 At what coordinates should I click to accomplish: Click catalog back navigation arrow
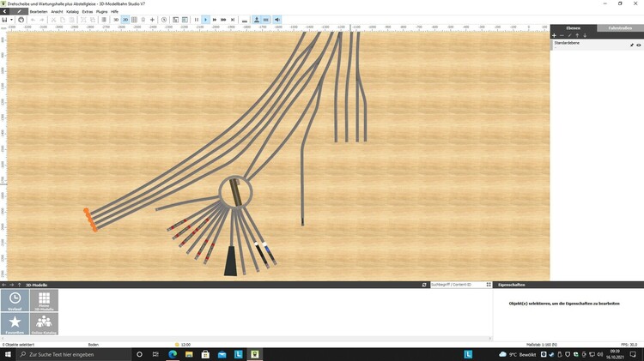coord(4,285)
